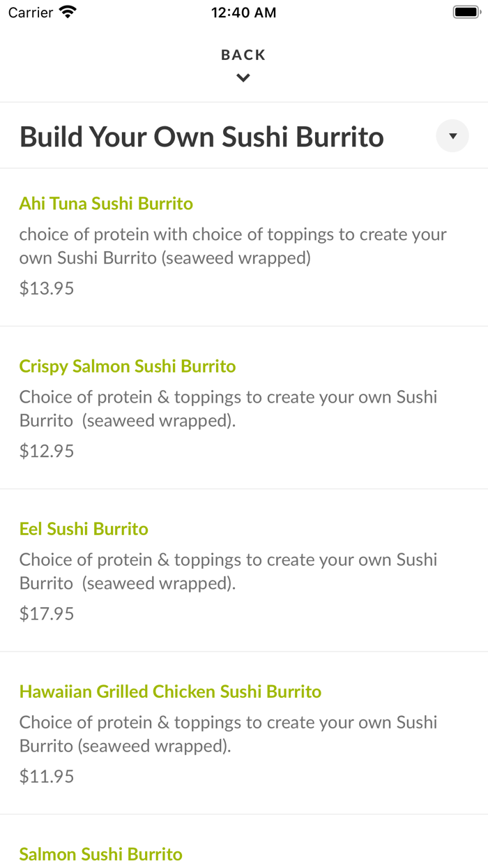Choose Hawaiian Grilled Chicken Sushi Burrito

(170, 691)
